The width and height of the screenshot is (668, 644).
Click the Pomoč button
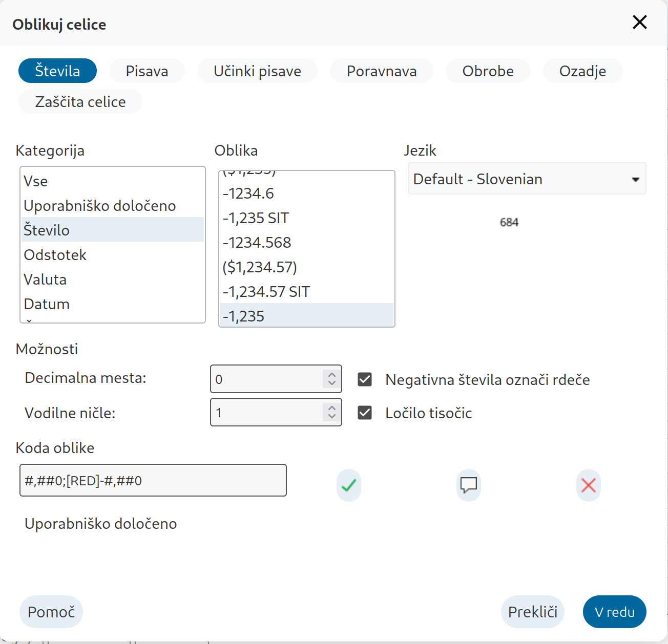pos(51,612)
